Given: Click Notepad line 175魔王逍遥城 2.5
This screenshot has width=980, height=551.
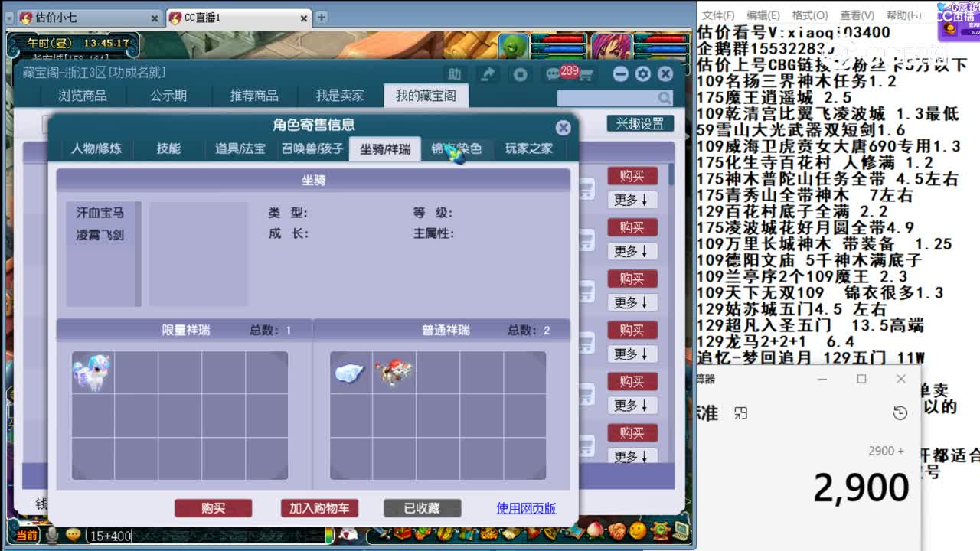Looking at the screenshot, I should (774, 97).
